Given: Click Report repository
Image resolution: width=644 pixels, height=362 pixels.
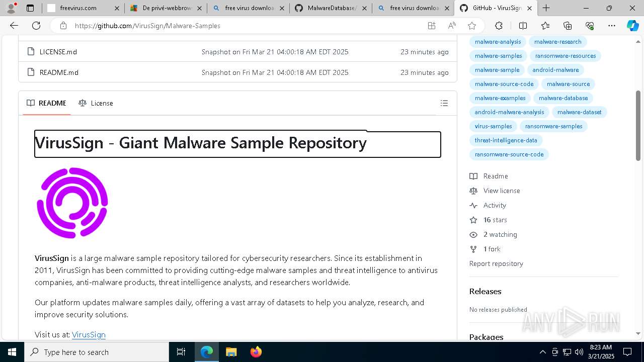Looking at the screenshot, I should (496, 263).
